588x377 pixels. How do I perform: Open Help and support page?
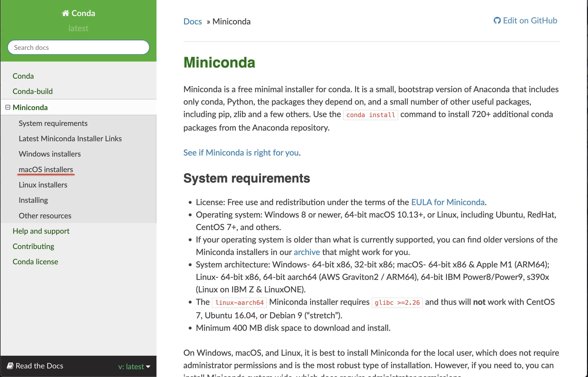click(41, 231)
